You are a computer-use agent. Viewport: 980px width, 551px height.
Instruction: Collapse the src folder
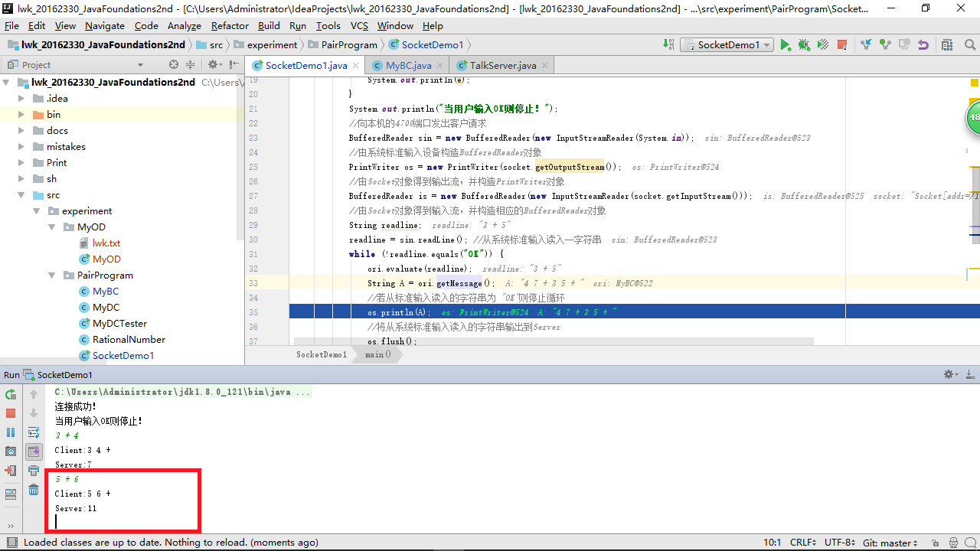click(x=22, y=195)
